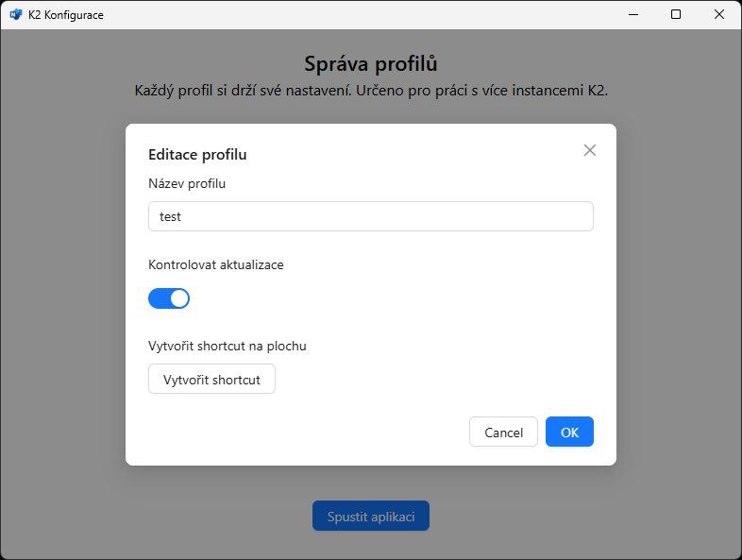Screen dimensions: 742x560
Task: Close the Editace profilu dialog with X
Action: click(x=590, y=150)
